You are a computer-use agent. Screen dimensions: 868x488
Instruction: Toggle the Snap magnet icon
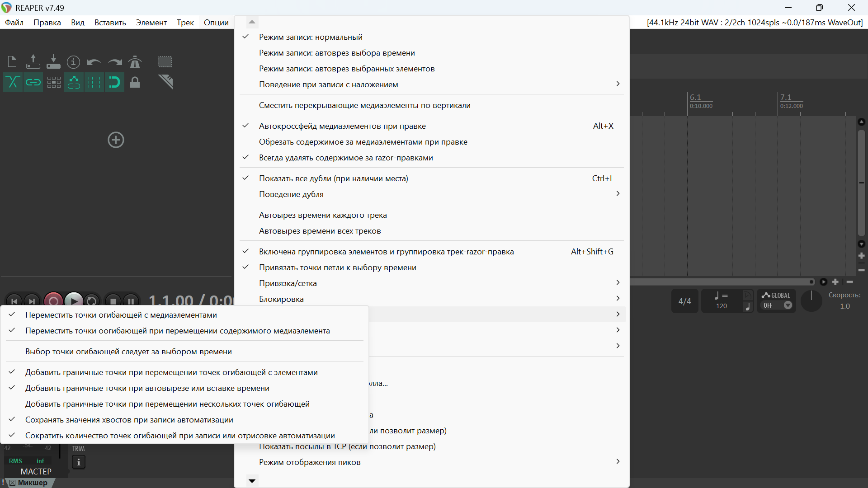click(114, 82)
